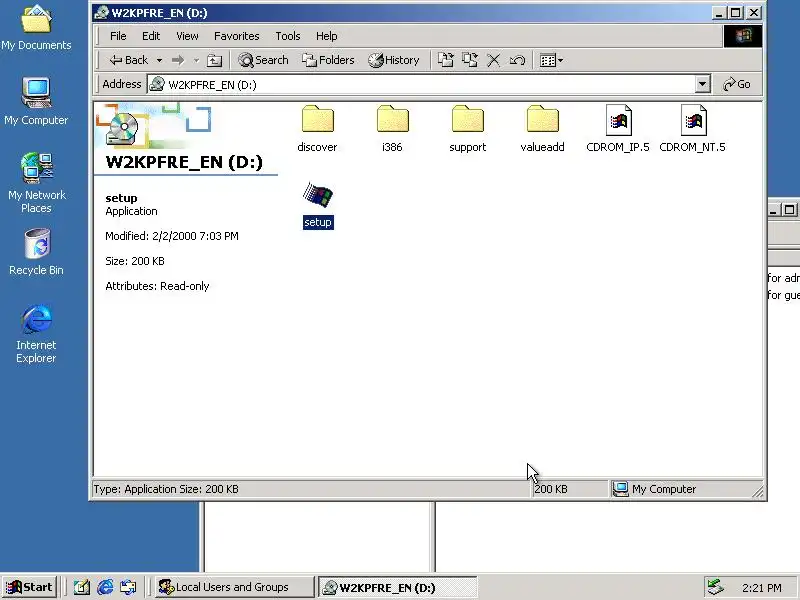Open My Network Places desktop icon
The height and width of the screenshot is (600, 800).
pos(36,183)
